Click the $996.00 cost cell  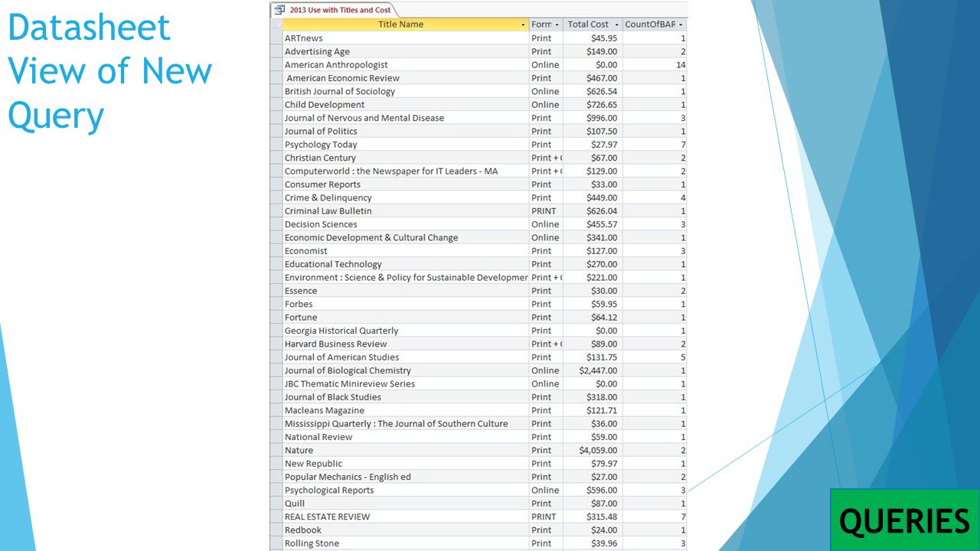coord(593,118)
